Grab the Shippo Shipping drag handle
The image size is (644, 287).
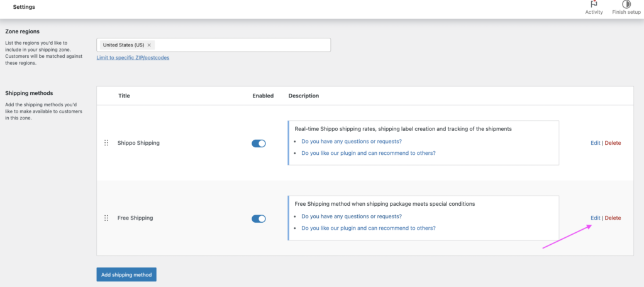[106, 143]
